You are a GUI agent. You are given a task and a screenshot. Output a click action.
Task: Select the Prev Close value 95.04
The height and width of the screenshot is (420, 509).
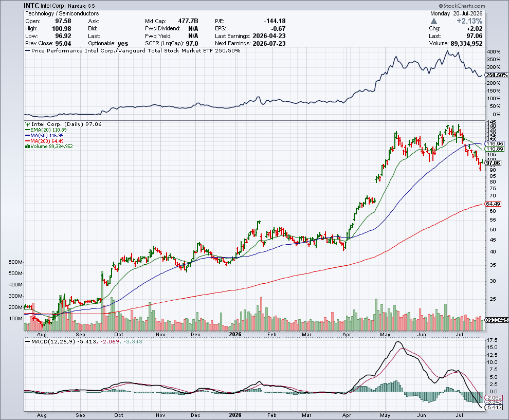(x=63, y=44)
